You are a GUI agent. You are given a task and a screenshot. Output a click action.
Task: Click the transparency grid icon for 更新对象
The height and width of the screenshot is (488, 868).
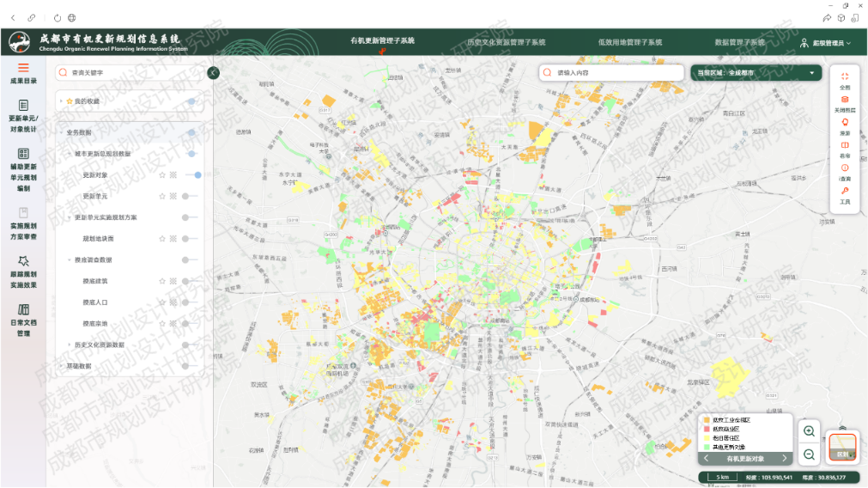173,175
